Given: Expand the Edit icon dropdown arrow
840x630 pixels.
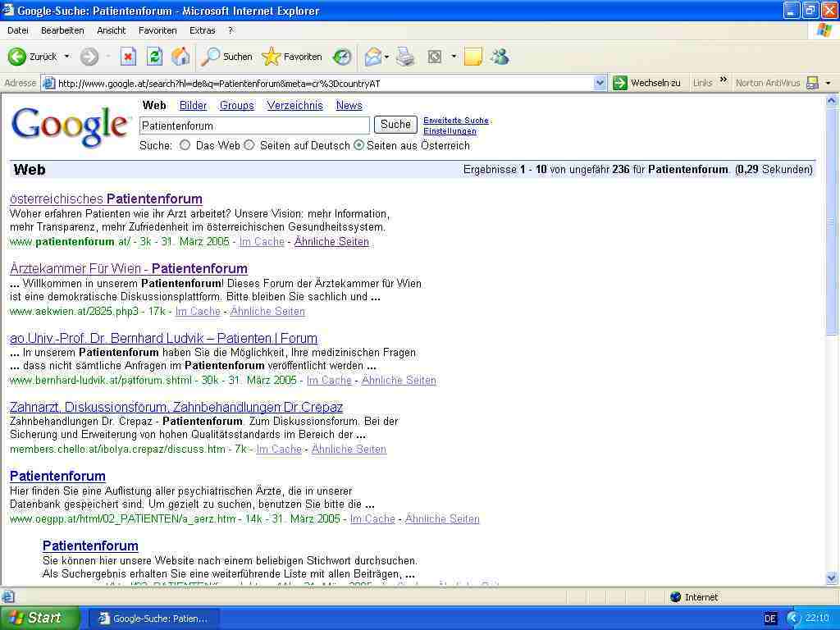Looking at the screenshot, I should tap(454, 57).
